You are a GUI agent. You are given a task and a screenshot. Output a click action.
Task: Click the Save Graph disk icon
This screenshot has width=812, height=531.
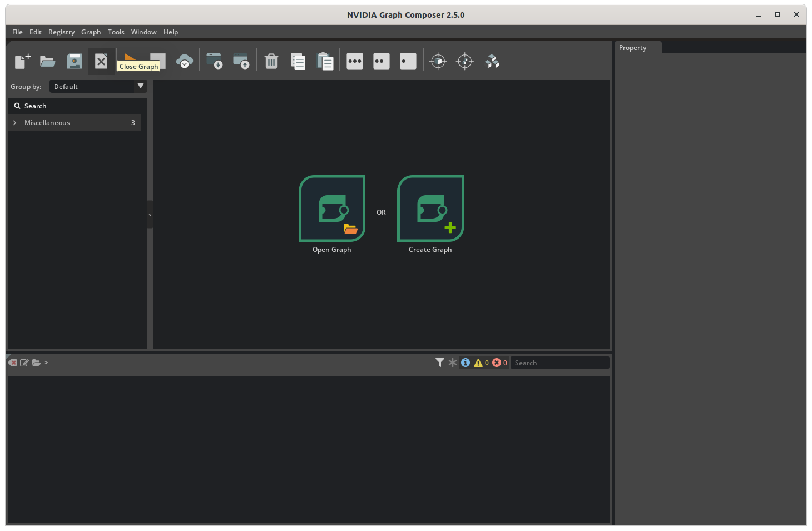[75, 61]
